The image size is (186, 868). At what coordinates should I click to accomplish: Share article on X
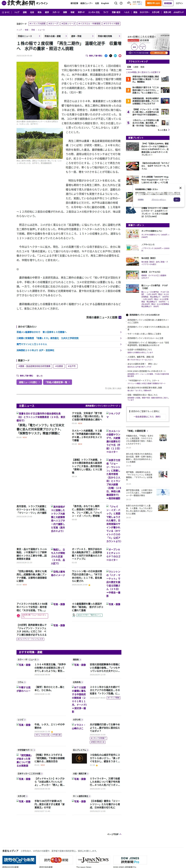click(110, 56)
